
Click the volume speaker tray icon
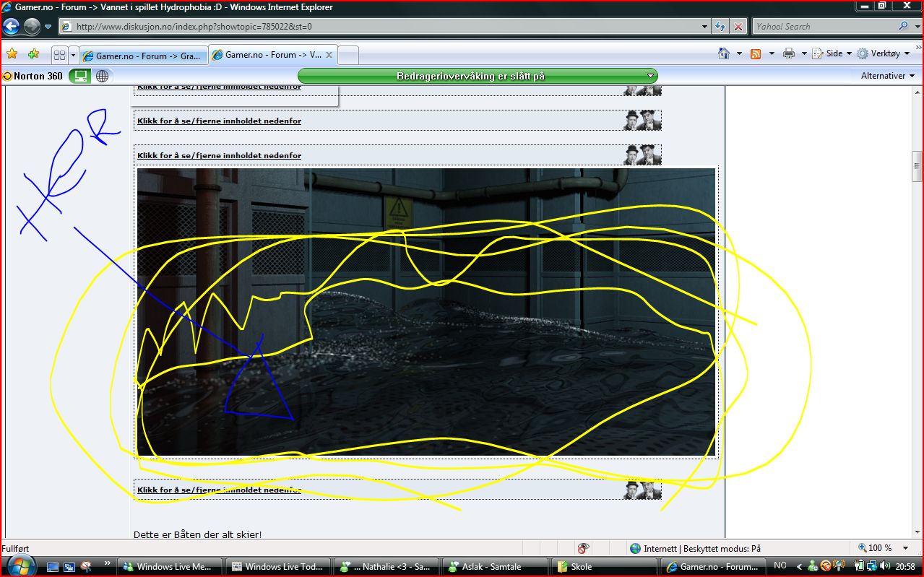click(884, 567)
